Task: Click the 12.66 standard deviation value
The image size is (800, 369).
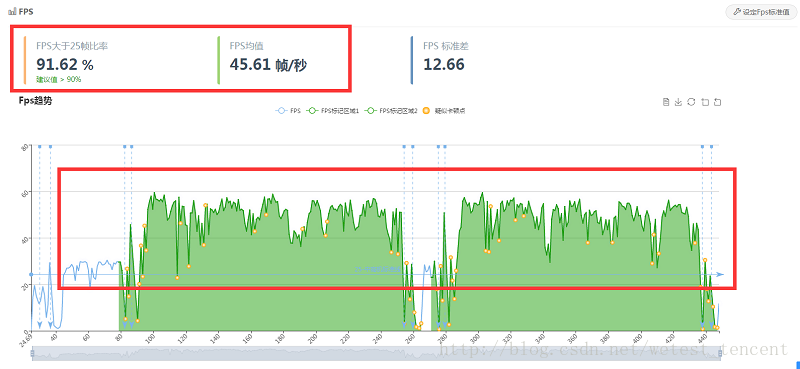Action: coord(444,64)
